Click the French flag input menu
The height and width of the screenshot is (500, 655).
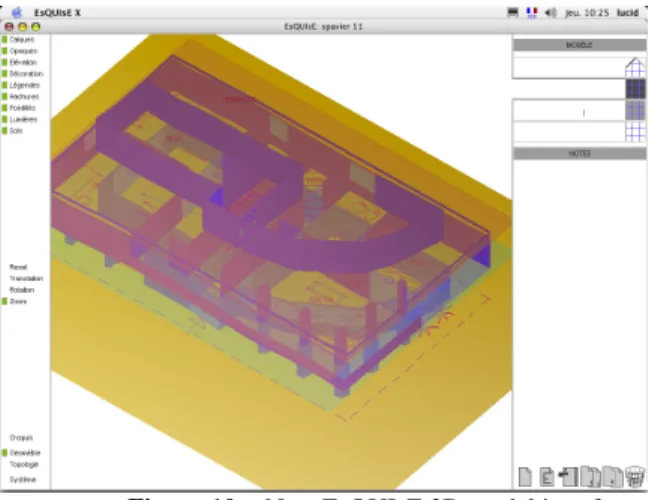coord(532,13)
